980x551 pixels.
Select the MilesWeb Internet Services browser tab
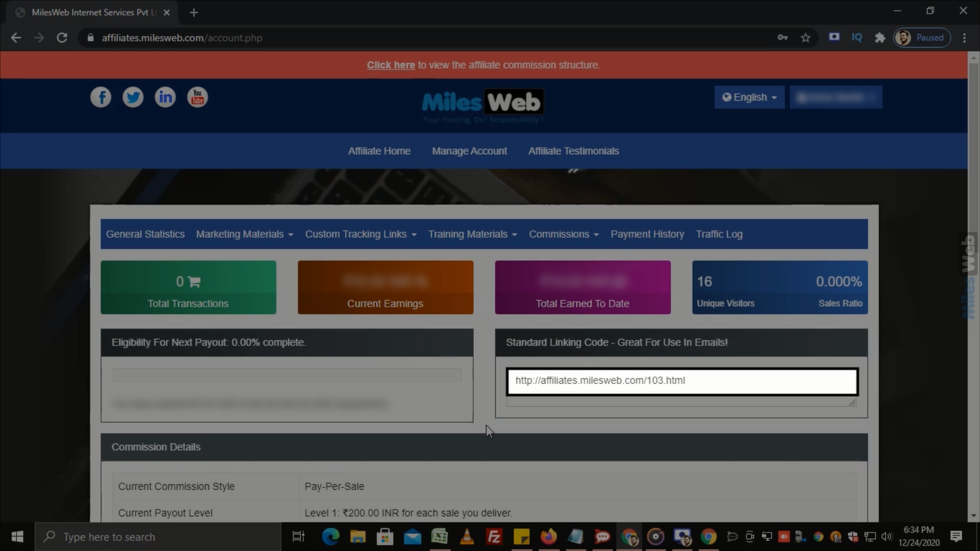pyautogui.click(x=94, y=12)
